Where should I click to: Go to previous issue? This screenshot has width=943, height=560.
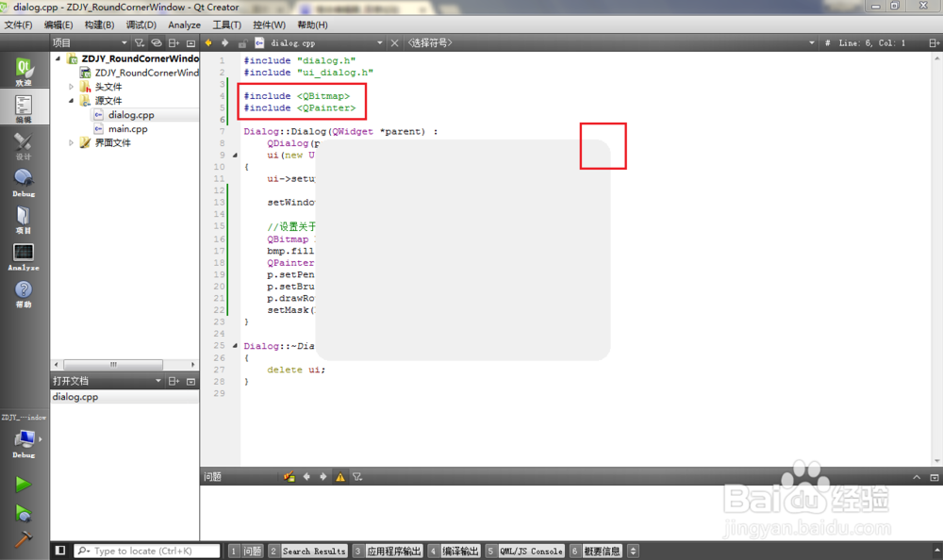(306, 476)
